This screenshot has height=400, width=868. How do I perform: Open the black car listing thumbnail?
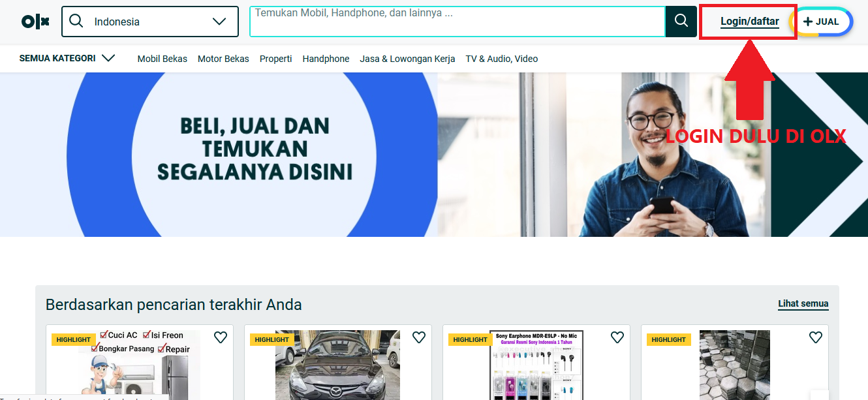[x=337, y=365]
